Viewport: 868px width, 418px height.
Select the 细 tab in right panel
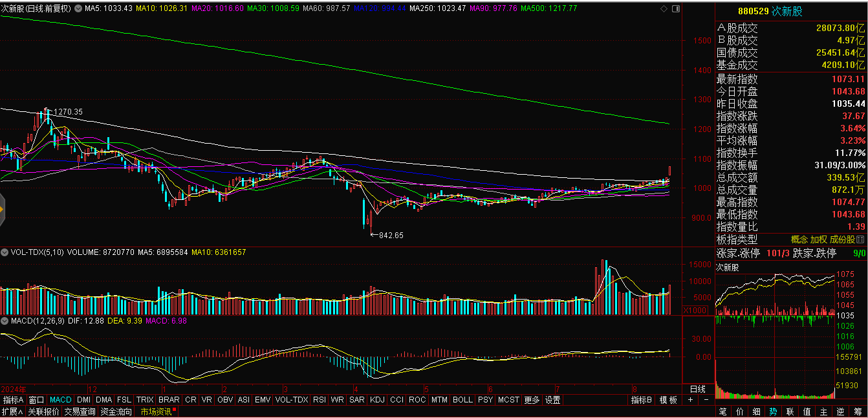pyautogui.click(x=757, y=412)
